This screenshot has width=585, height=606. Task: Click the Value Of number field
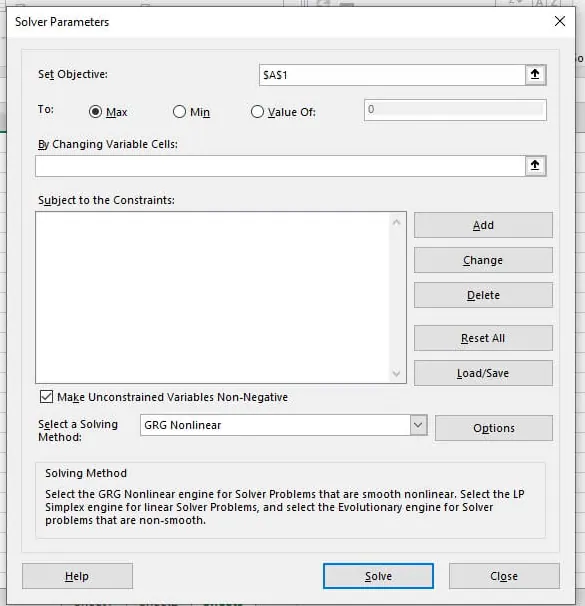(x=455, y=110)
